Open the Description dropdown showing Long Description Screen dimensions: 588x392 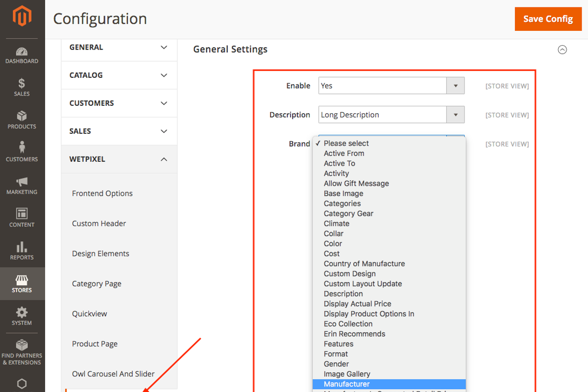pyautogui.click(x=392, y=115)
